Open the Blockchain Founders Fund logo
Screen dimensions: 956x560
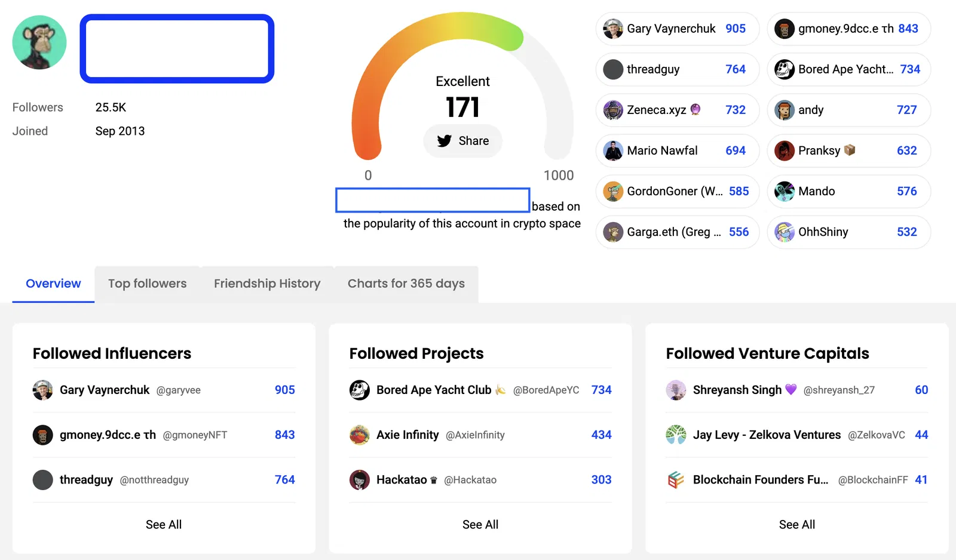click(x=676, y=479)
